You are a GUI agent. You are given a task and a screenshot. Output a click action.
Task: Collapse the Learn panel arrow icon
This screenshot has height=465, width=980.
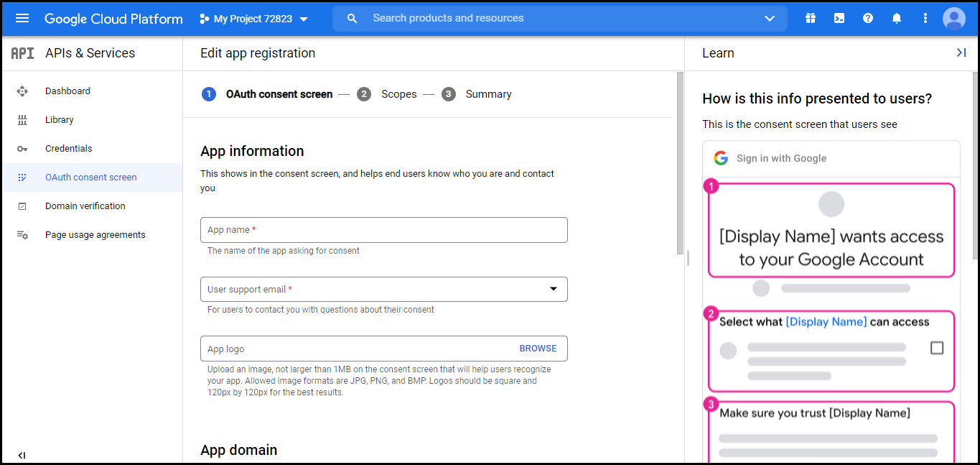961,52
